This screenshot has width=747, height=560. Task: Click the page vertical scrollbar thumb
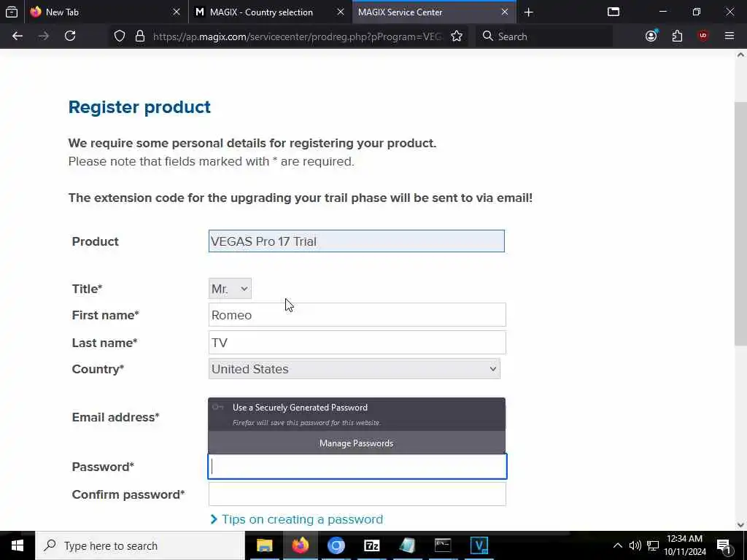coord(740,224)
